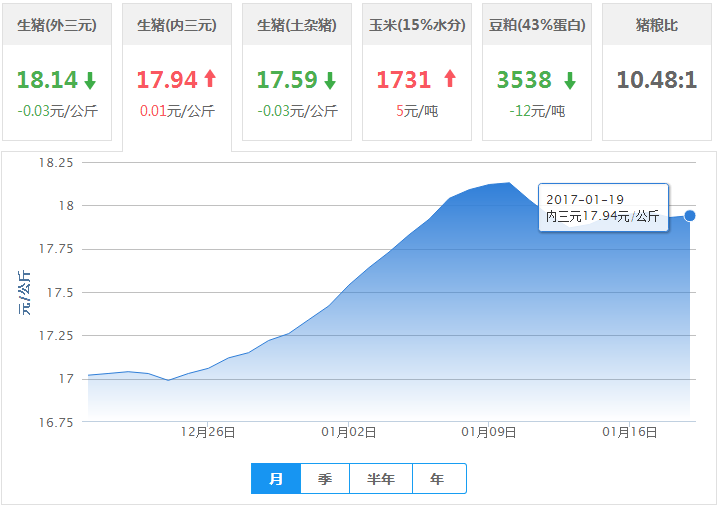
Task: Click green down arrow beside 17.59
Action: coord(330,81)
